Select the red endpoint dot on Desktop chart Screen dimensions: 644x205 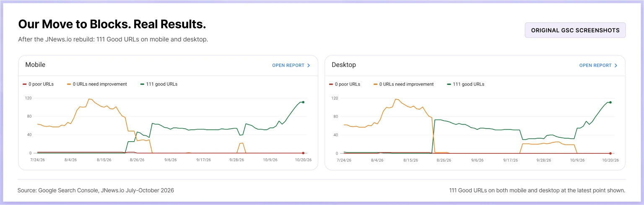pyautogui.click(x=610, y=153)
